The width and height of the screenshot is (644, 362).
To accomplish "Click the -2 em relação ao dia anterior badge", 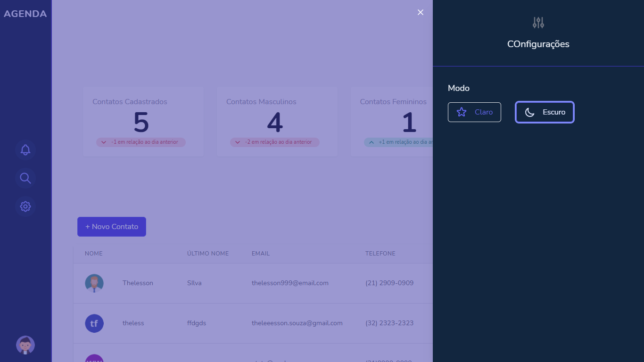I will click(275, 142).
